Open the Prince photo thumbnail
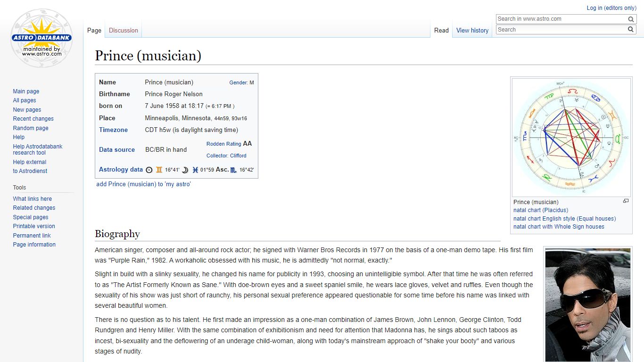 point(588,305)
